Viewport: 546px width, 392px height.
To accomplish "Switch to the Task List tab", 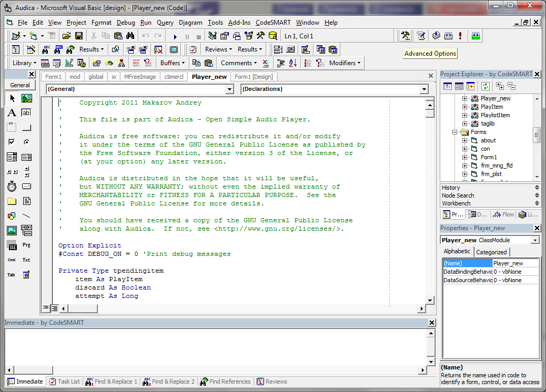I will pyautogui.click(x=65, y=381).
